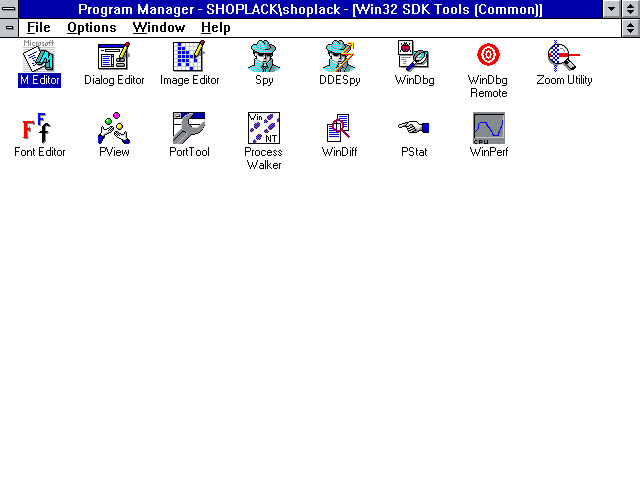Select the Zoom Utility magnifier icon
Screen dimensions: 640x480
pos(564,56)
